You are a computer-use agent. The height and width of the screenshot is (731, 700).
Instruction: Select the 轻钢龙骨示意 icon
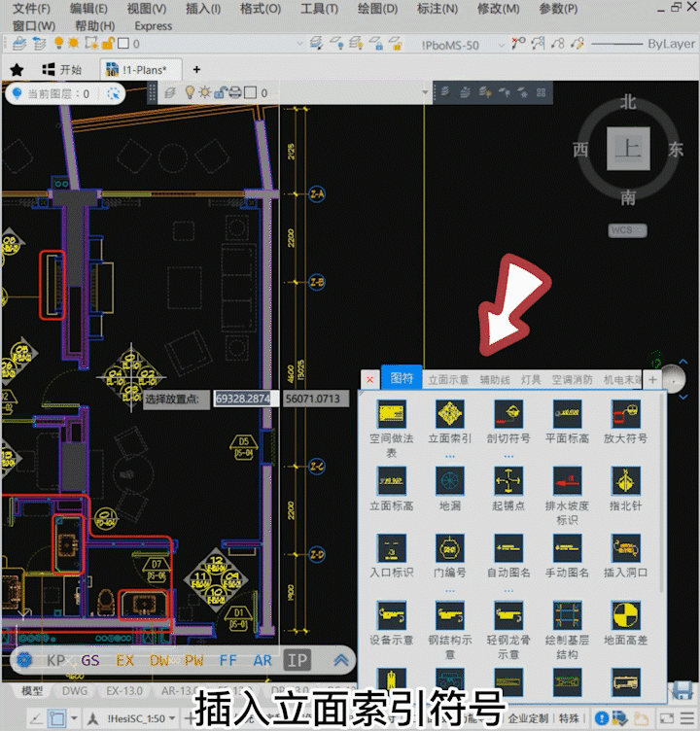tap(508, 615)
